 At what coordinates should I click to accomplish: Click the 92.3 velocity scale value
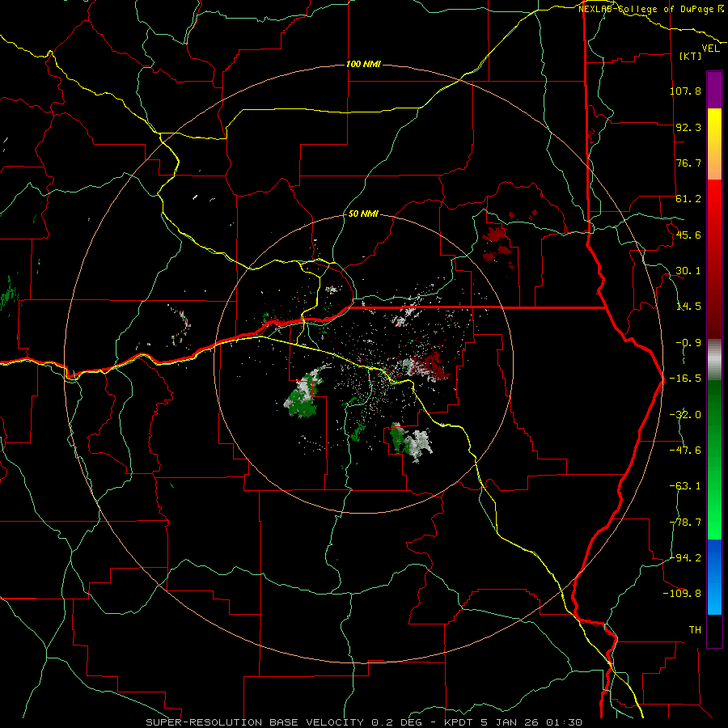click(688, 127)
